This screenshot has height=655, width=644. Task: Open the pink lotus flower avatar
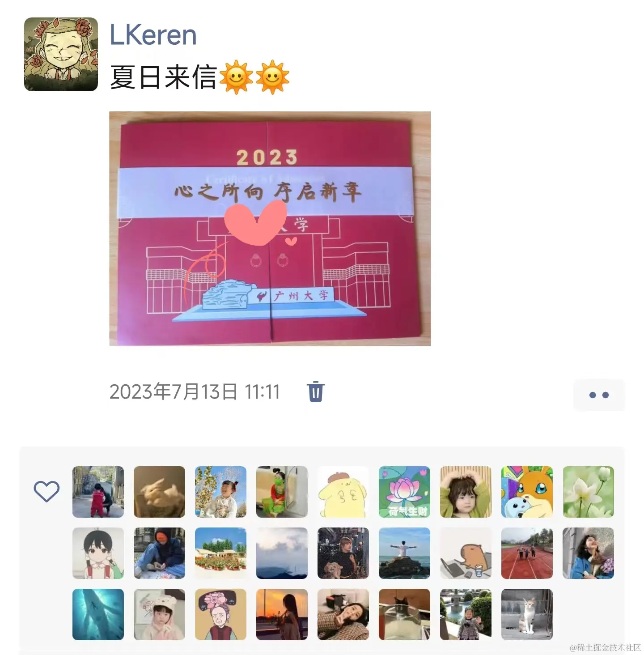(404, 492)
